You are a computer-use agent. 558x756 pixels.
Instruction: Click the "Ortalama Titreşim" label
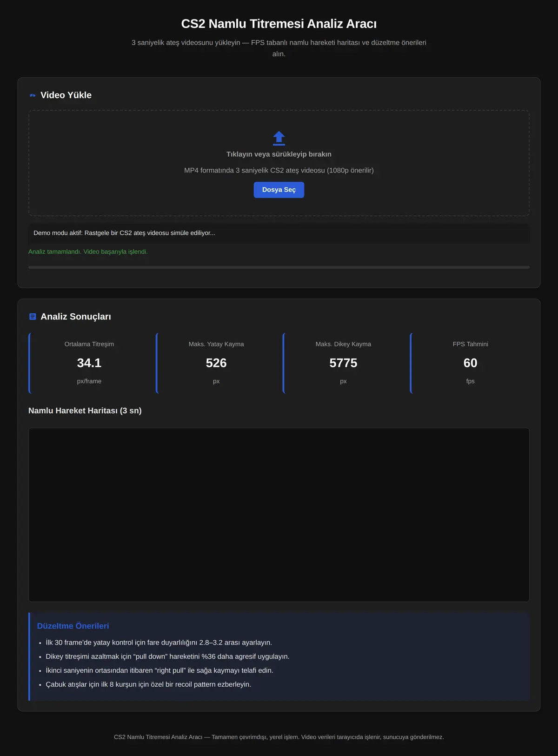coord(89,344)
